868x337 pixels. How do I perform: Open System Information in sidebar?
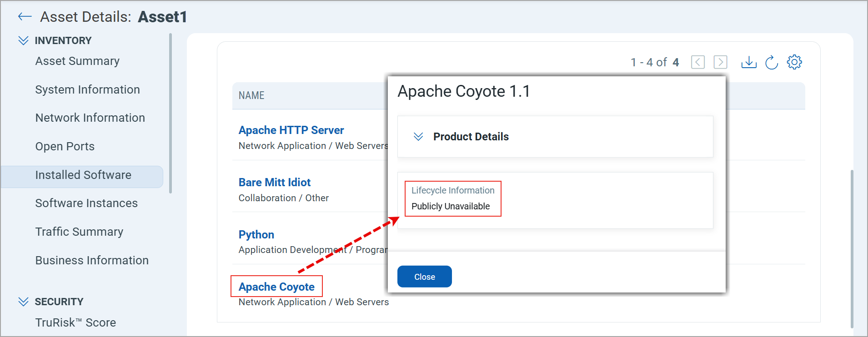click(87, 89)
